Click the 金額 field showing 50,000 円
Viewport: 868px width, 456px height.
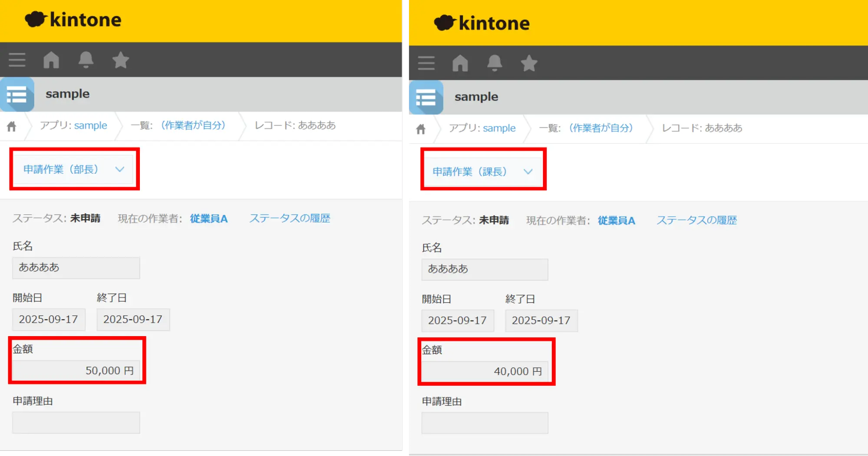point(76,370)
